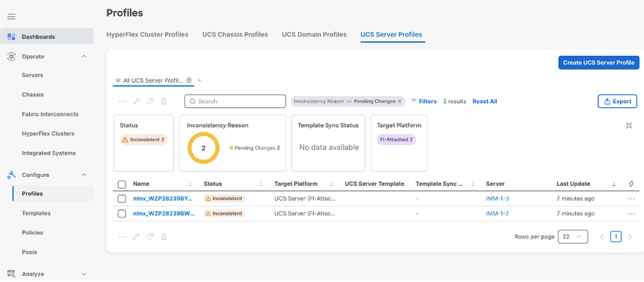Click Create UCS Server Profile button

[x=599, y=62]
